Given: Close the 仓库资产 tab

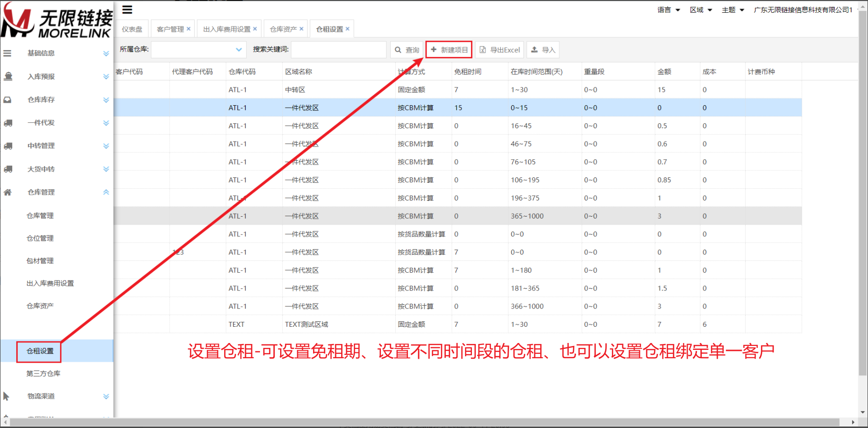Looking at the screenshot, I should 301,29.
